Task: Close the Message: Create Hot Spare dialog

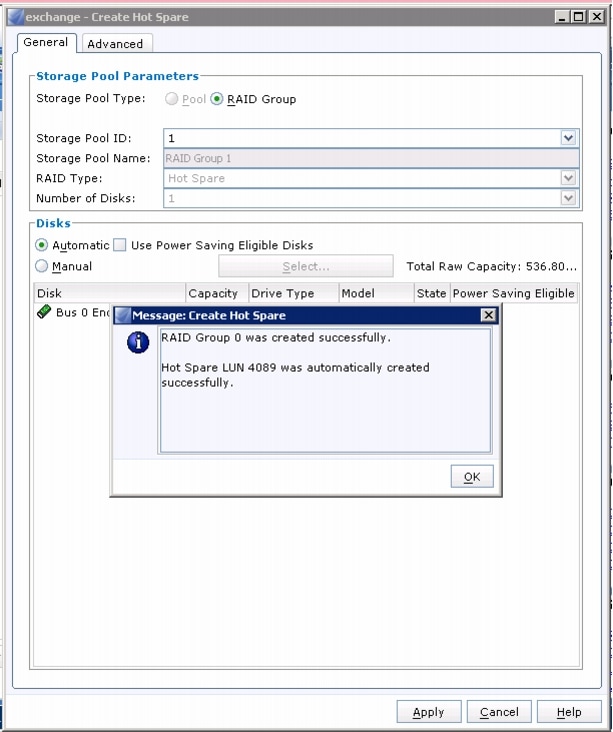Action: [x=488, y=315]
